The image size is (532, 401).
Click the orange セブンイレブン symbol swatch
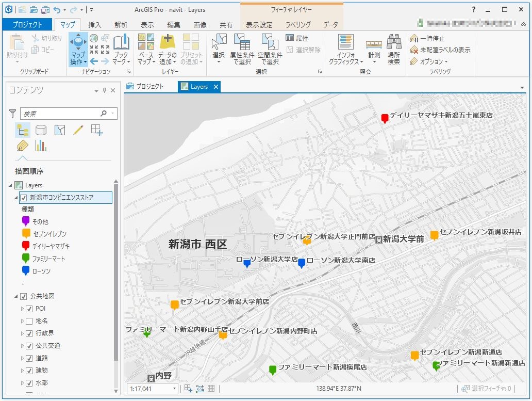[x=26, y=233]
